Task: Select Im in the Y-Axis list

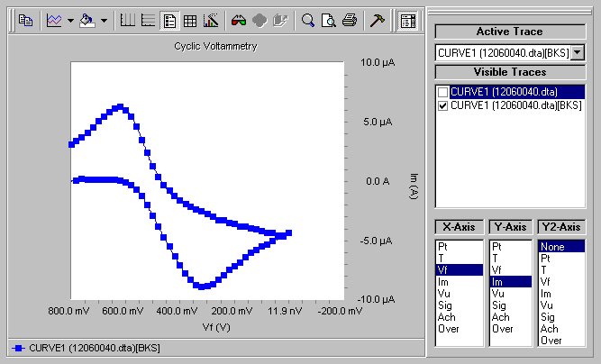Action: (x=511, y=282)
